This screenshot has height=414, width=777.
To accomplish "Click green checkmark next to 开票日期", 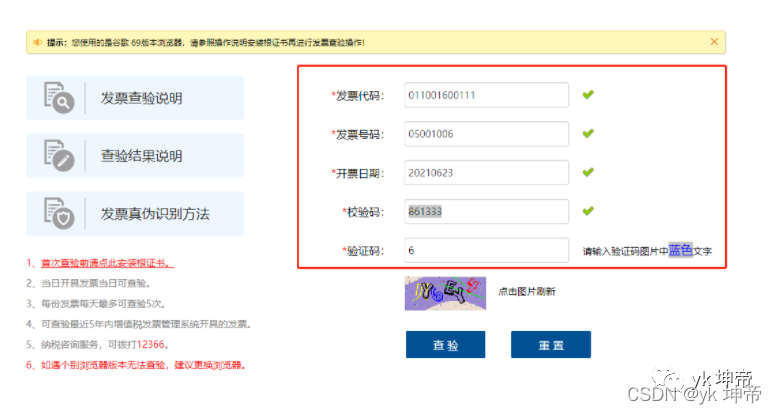I will point(588,172).
